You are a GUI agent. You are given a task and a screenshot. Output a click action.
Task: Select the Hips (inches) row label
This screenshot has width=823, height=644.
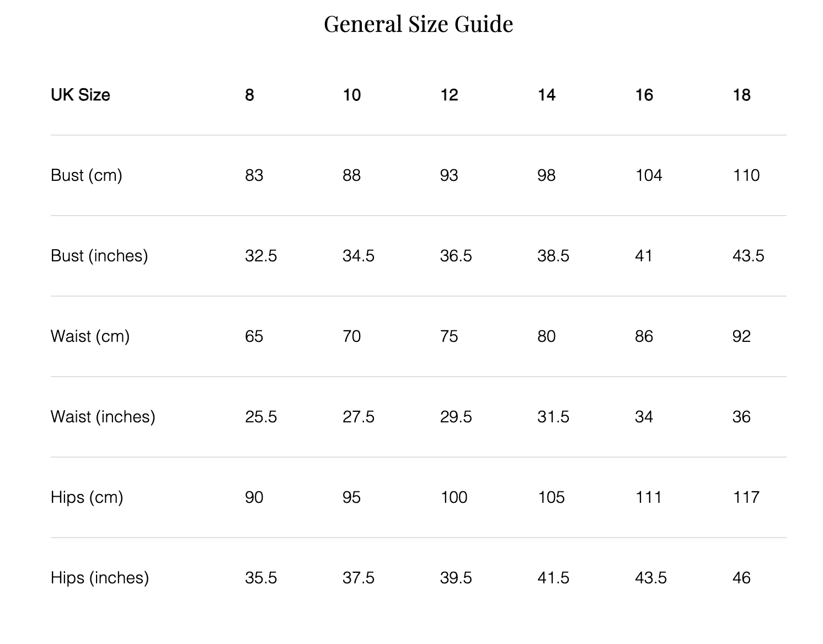click(x=100, y=578)
